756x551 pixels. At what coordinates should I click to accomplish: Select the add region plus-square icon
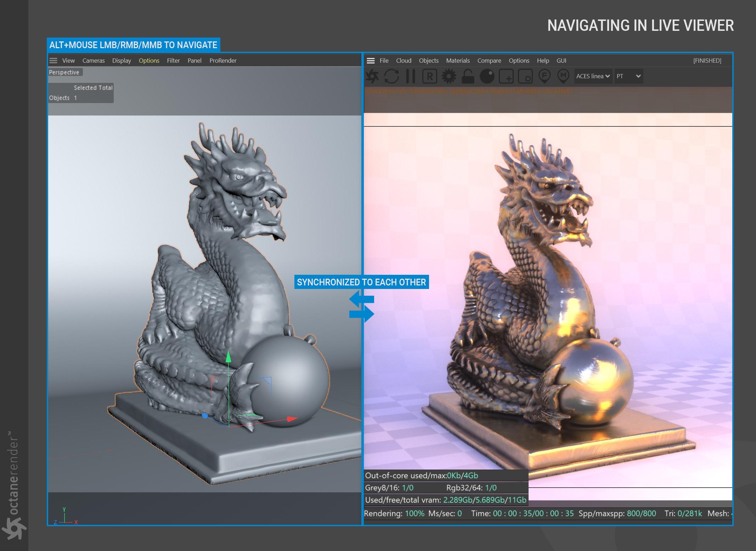pyautogui.click(x=506, y=76)
